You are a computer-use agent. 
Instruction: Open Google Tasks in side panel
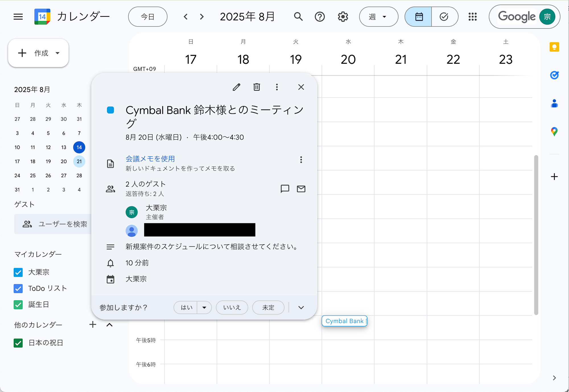click(554, 75)
